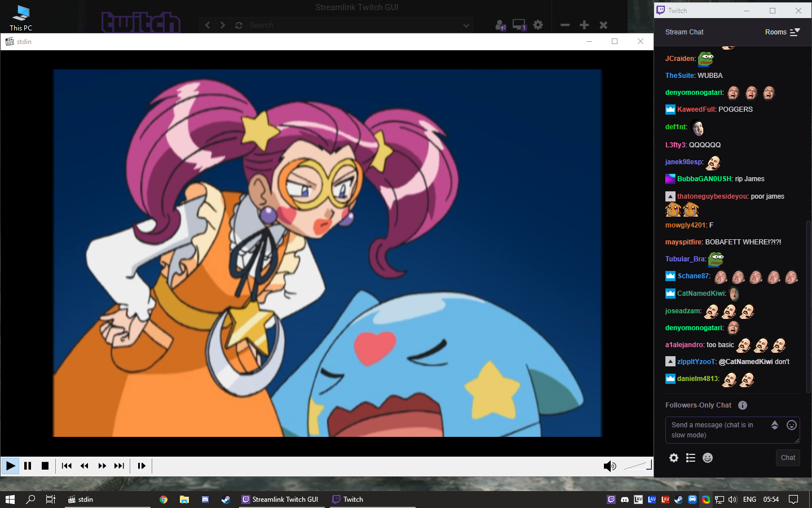Image resolution: width=812 pixels, height=508 pixels.
Task: Open the Streamlink active streams monitor icon
Action: [519, 25]
